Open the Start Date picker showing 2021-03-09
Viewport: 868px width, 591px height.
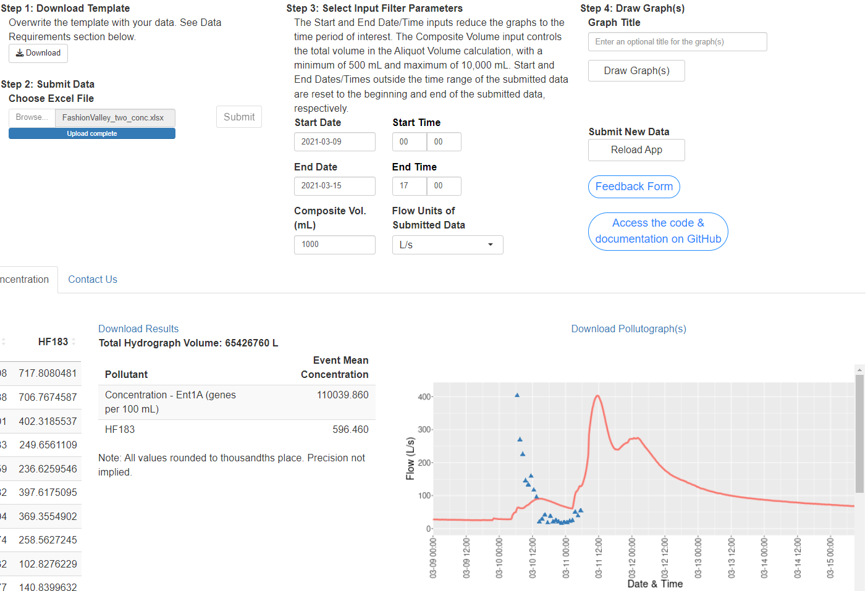tap(334, 141)
